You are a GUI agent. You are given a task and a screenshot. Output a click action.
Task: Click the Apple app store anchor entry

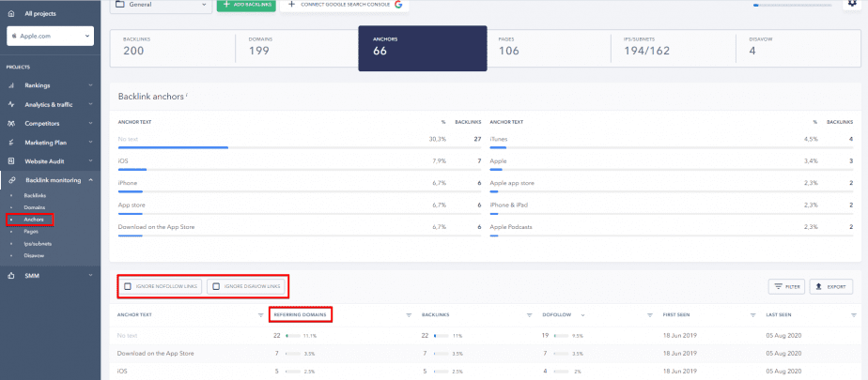(512, 183)
